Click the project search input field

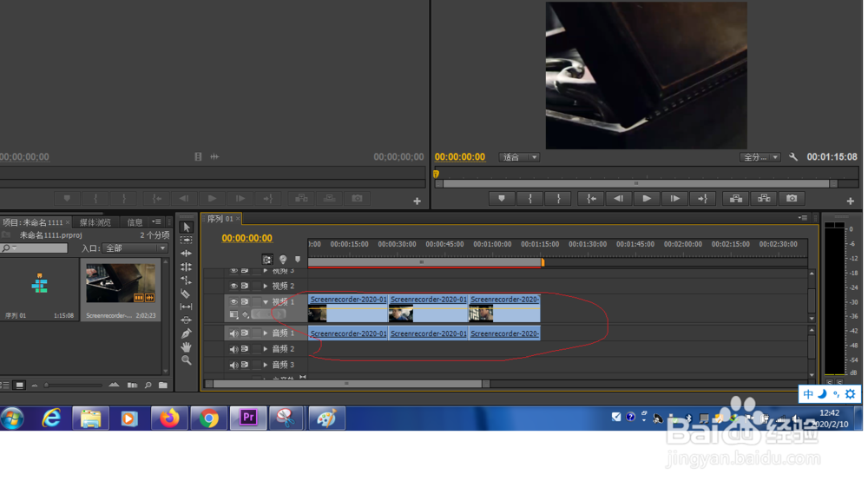click(x=35, y=248)
